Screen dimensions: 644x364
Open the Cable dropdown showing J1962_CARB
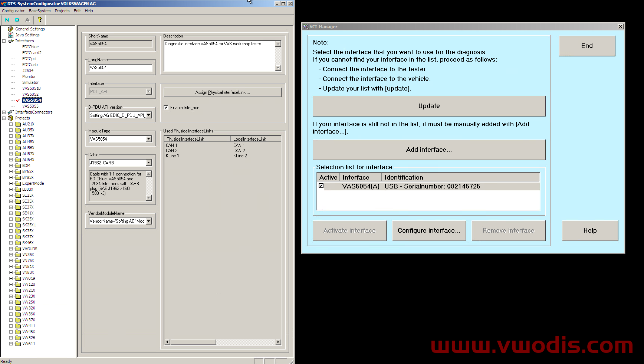pos(149,163)
